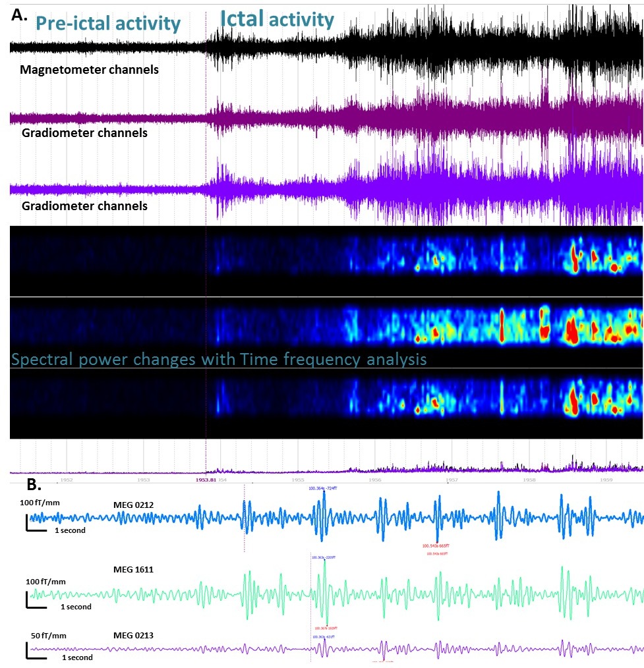Select the 1956 tick on time axis
644x668 pixels.
[375, 480]
